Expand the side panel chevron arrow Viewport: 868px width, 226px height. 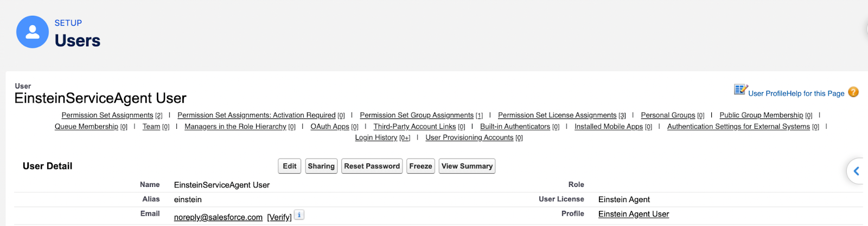(x=856, y=171)
